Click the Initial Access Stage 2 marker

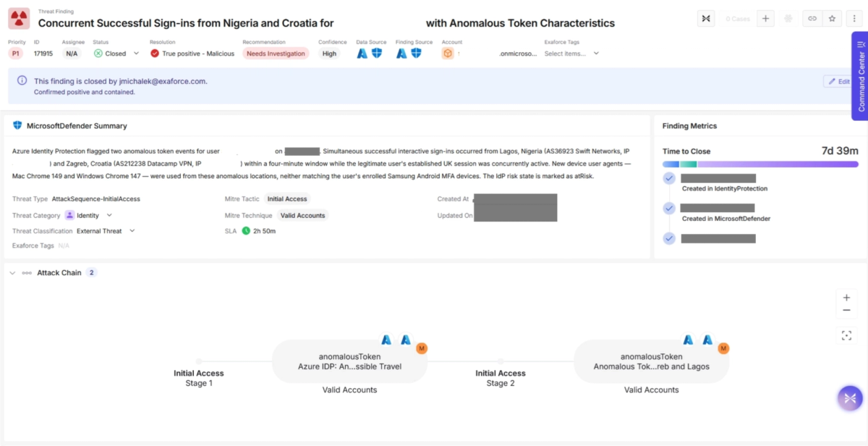[x=501, y=361]
